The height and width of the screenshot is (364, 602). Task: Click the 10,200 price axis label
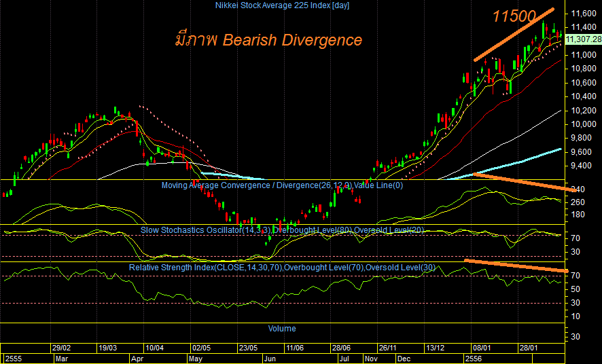[584, 111]
